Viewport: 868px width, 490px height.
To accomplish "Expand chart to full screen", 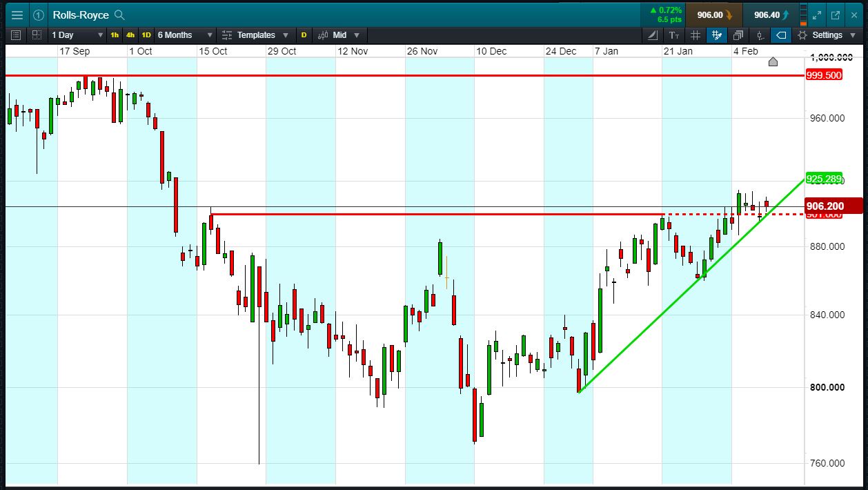I will tap(818, 14).
